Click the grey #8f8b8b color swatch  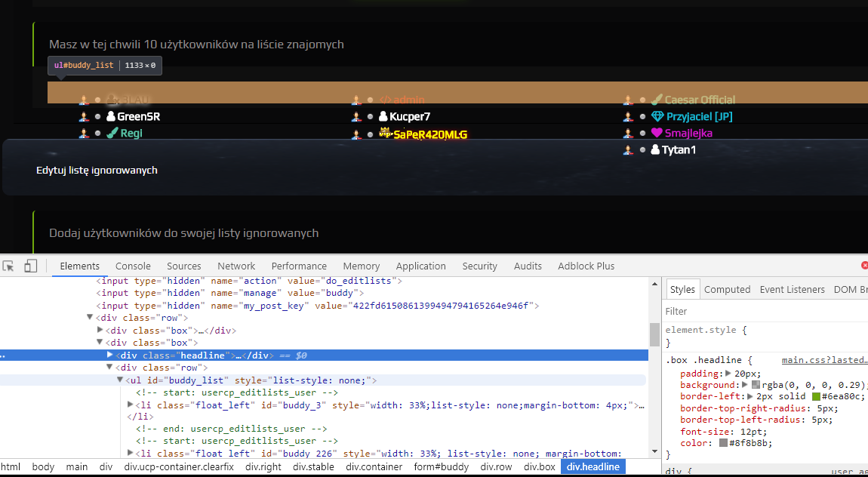pos(723,443)
